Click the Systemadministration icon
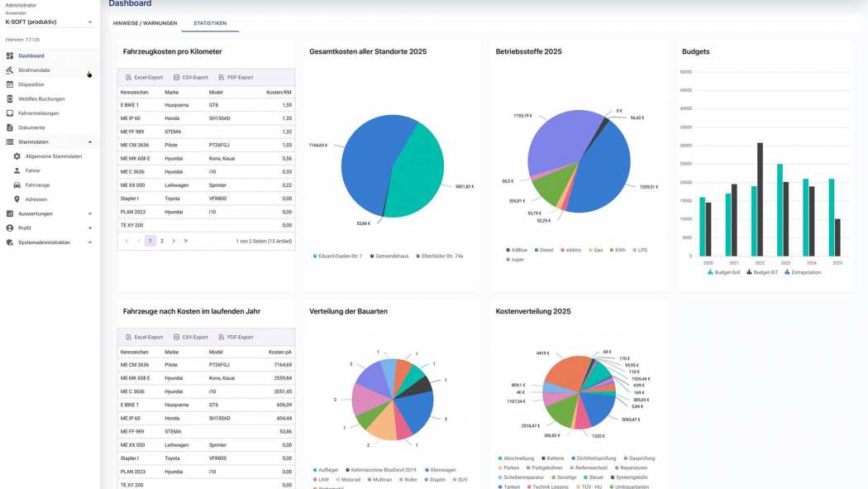Image resolution: width=868 pixels, height=489 pixels. (x=9, y=242)
